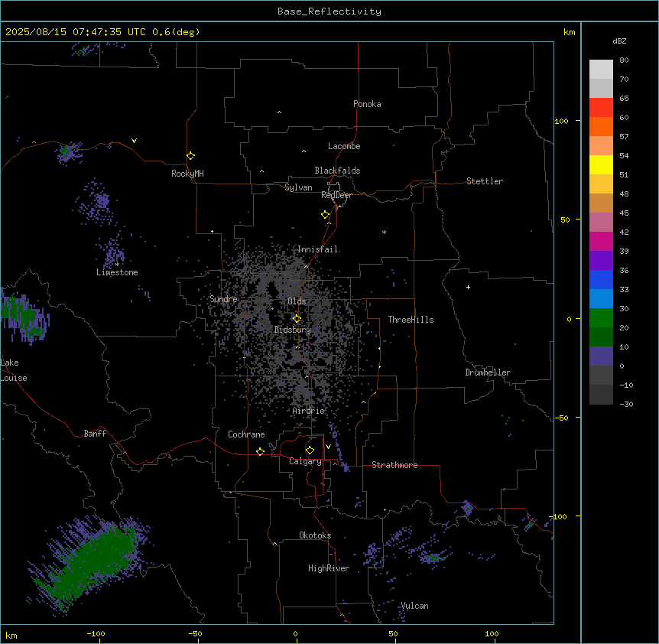Select the Sundre label
This screenshot has width=659, height=644.
click(223, 299)
